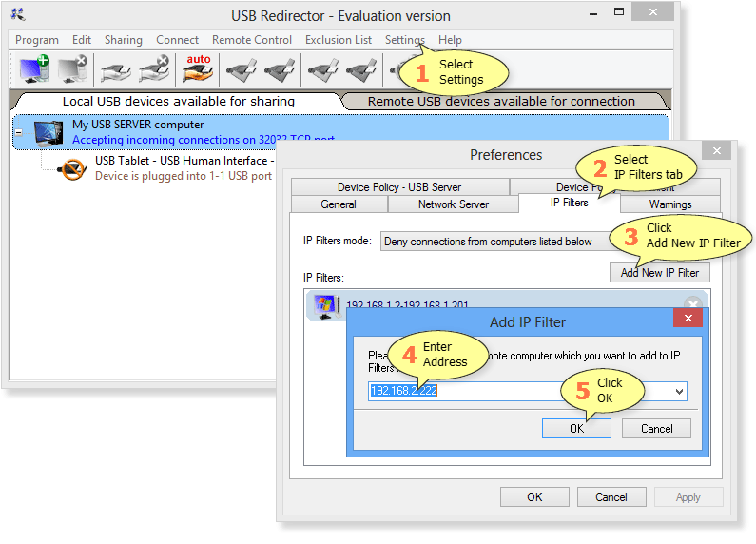This screenshot has width=756, height=544.
Task: Click OK at bottom of Preferences dialog
Action: (534, 497)
